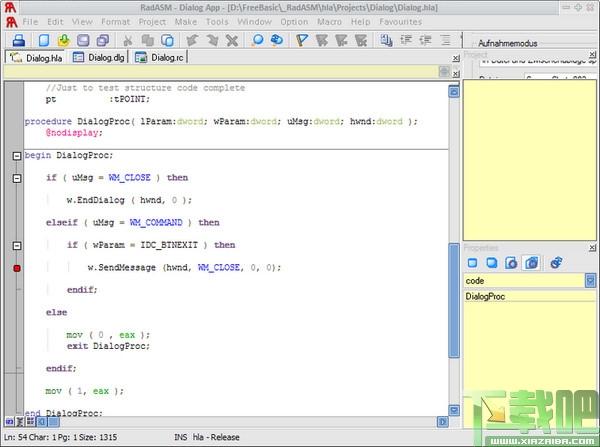Click the Next Bookmark toolbar icon

click(322, 40)
